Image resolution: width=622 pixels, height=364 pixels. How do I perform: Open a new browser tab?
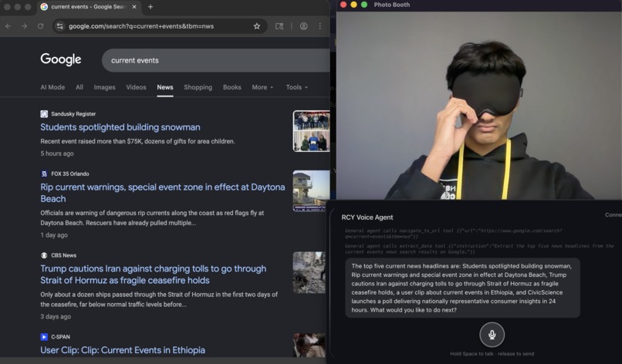pos(150,7)
